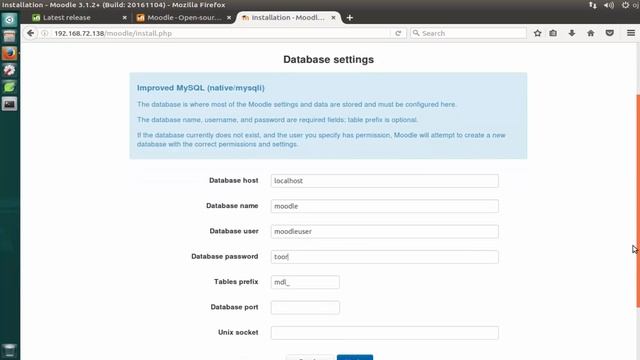The image size is (640, 360).
Task: Click the vertical page scrollbar thumb
Action: pyautogui.click(x=638, y=201)
